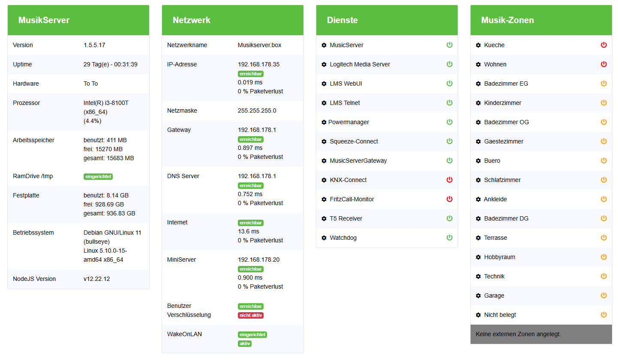Open the LMS WebUI service link
Image resolution: width=618 pixels, height=364 pixels.
(346, 84)
